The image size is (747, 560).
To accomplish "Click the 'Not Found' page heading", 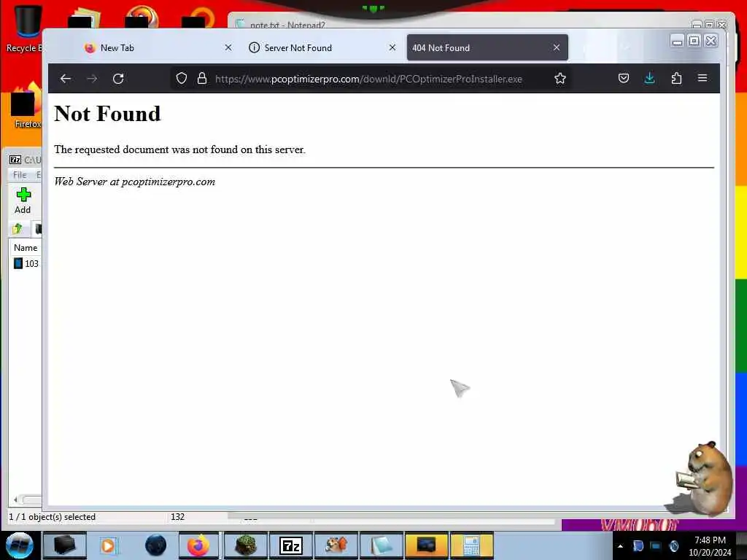I will 108,114.
